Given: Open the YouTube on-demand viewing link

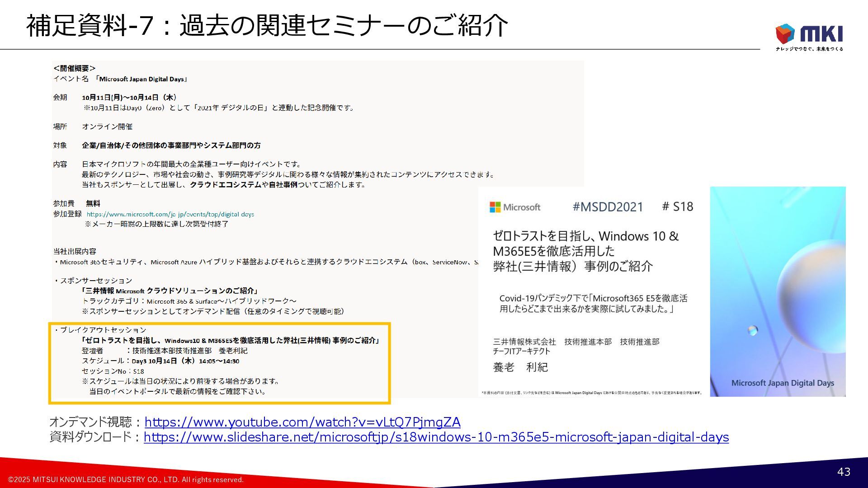Looking at the screenshot, I should (302, 422).
